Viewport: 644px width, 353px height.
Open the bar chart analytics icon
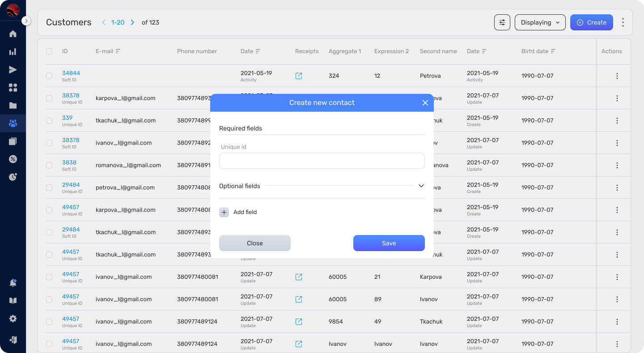tap(13, 52)
